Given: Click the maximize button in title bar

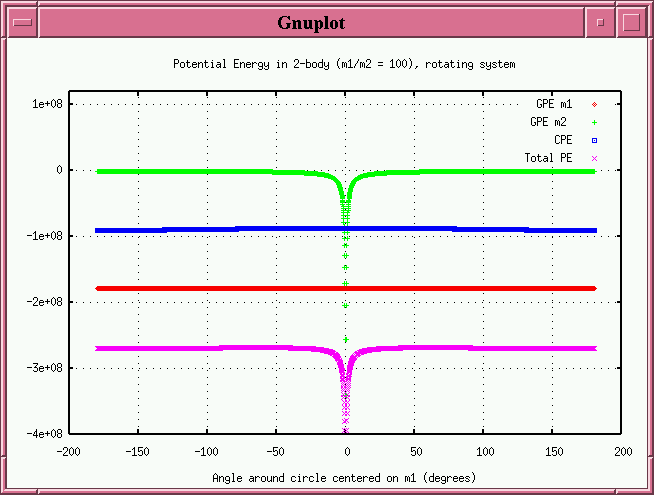Looking at the screenshot, I should (x=630, y=22).
